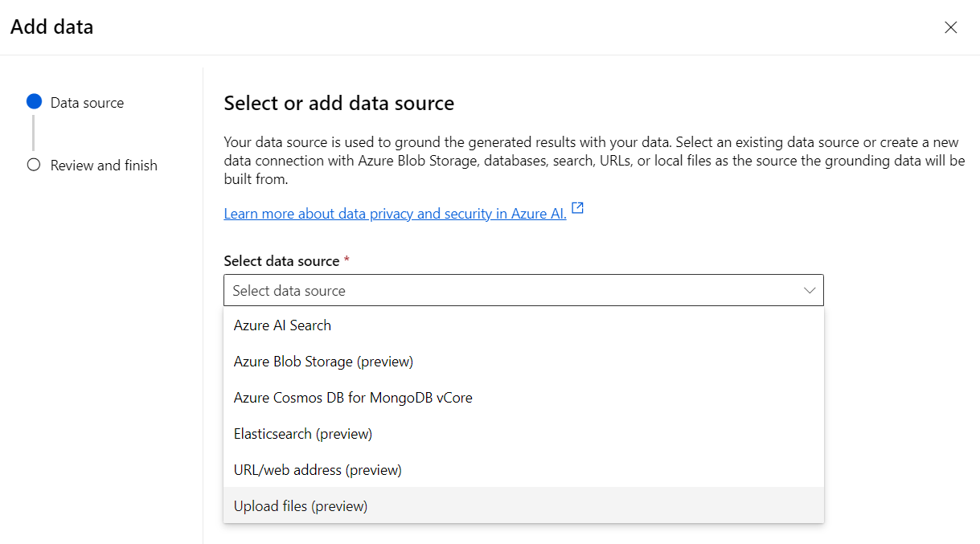Pick Azure Cosmos DB for MongoDB vCore

(353, 398)
